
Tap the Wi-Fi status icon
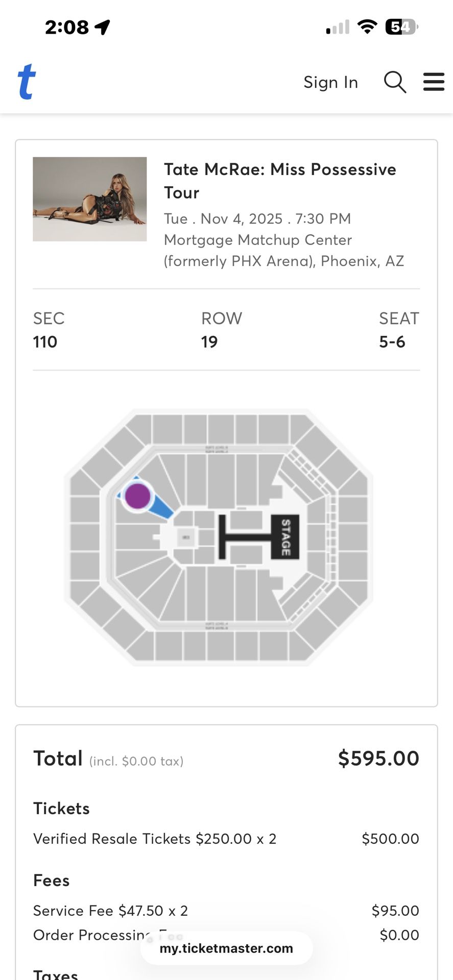pos(367,27)
